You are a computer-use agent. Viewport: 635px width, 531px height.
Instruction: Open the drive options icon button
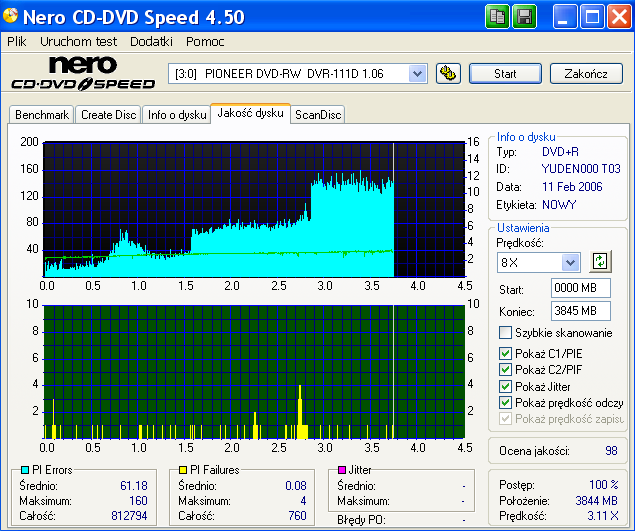(x=448, y=74)
